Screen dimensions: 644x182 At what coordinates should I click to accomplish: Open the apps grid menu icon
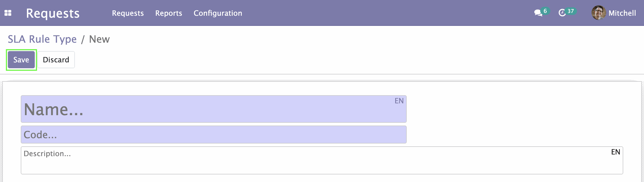pos(8,13)
